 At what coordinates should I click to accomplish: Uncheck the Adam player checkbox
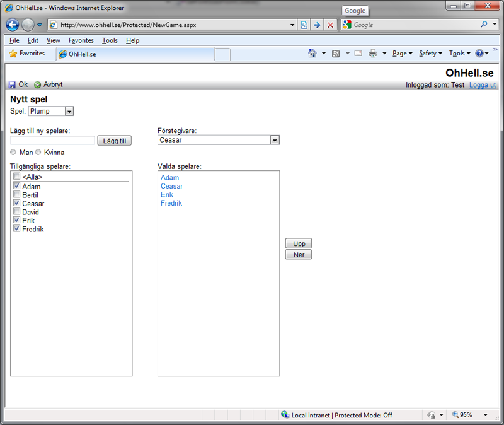[17, 186]
